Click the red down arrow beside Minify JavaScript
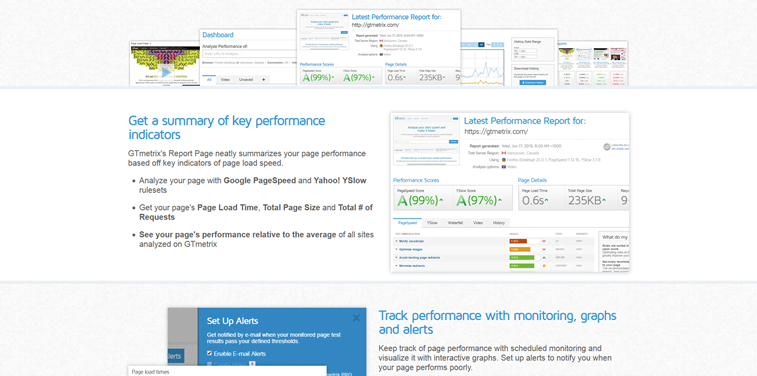757x376 pixels. tap(545, 241)
